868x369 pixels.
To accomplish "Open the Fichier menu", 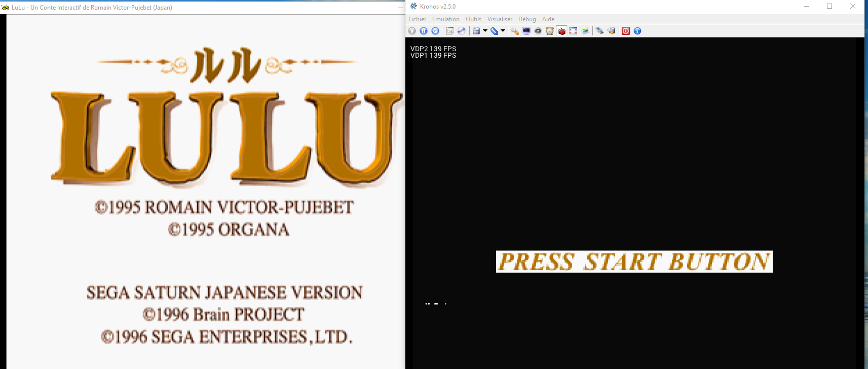I will 418,19.
